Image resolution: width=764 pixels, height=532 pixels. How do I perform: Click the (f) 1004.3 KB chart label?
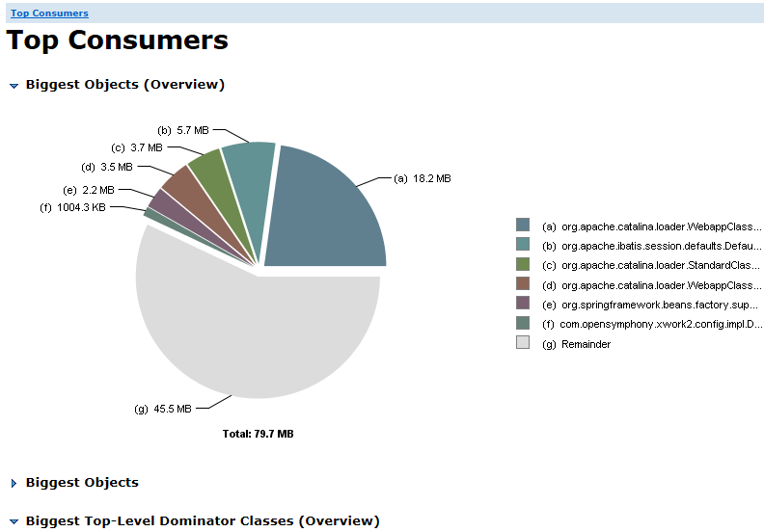pyautogui.click(x=73, y=207)
